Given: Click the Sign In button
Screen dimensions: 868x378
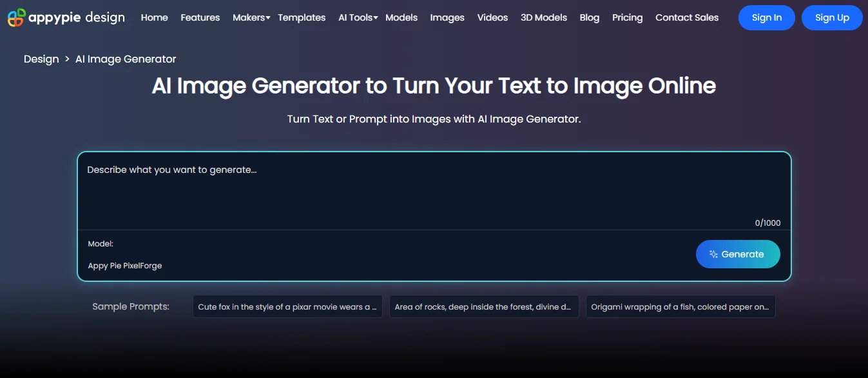Looking at the screenshot, I should 767,17.
